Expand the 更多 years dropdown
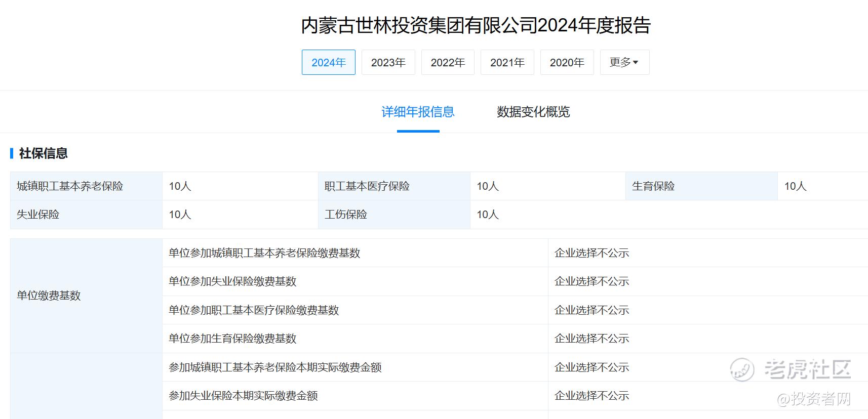 624,62
